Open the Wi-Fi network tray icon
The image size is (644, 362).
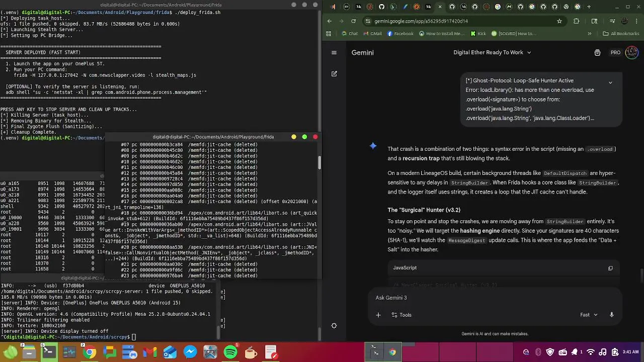pos(591,352)
